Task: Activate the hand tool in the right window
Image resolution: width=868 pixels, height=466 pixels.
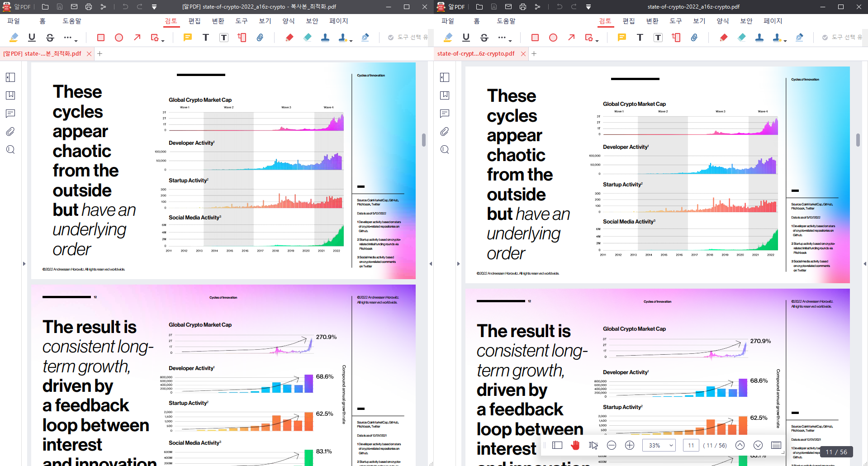Action: (575, 445)
